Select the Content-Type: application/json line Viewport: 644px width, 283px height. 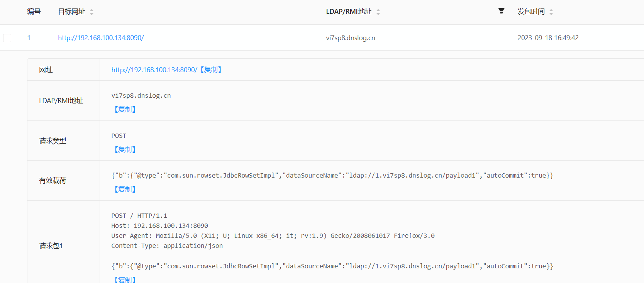point(167,246)
